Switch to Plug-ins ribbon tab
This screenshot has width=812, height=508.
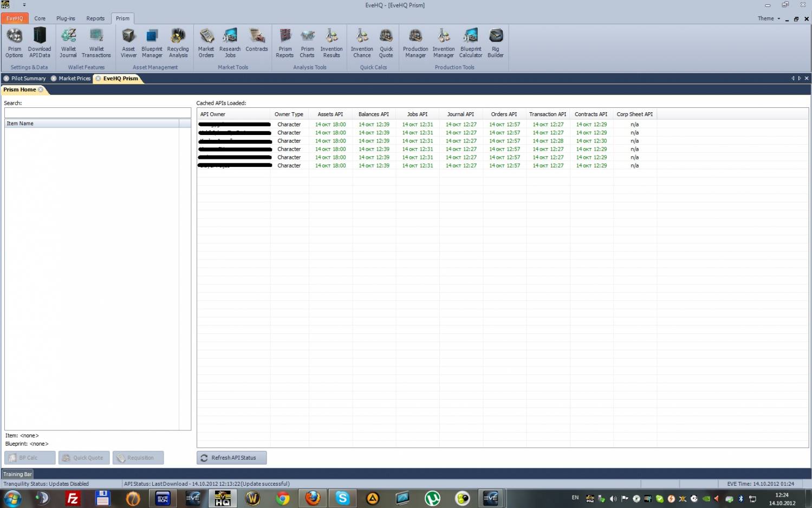(x=66, y=18)
